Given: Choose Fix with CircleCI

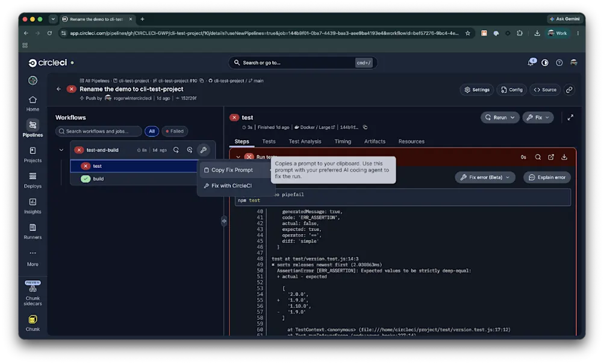Looking at the screenshot, I should [232, 185].
